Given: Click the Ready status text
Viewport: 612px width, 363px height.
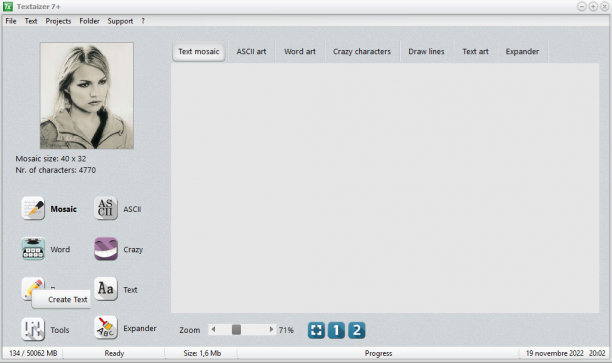Looking at the screenshot, I should click(114, 353).
